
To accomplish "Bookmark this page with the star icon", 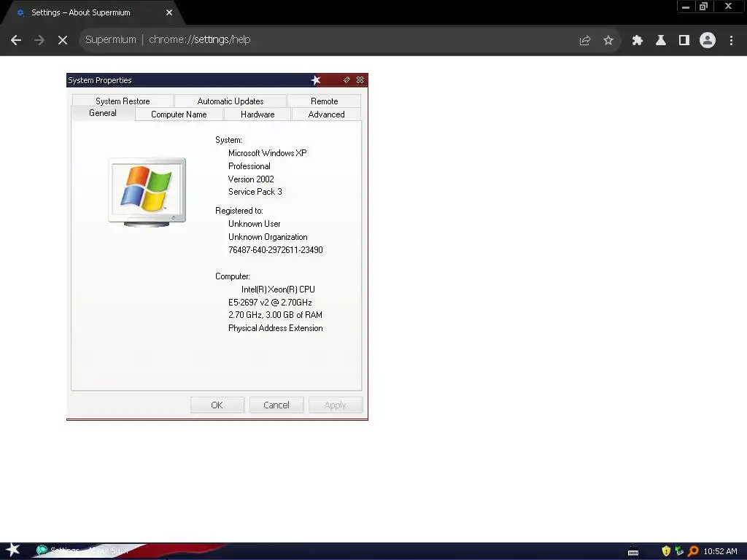I will 608,40.
